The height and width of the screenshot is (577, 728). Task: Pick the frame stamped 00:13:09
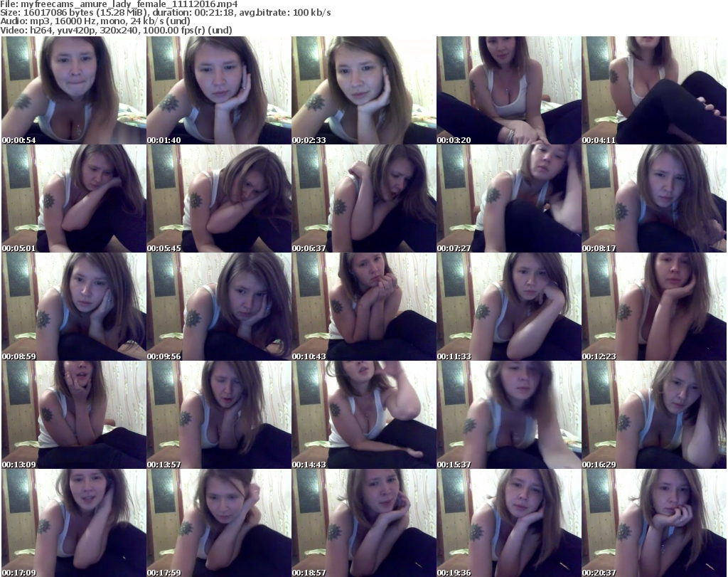(x=74, y=415)
